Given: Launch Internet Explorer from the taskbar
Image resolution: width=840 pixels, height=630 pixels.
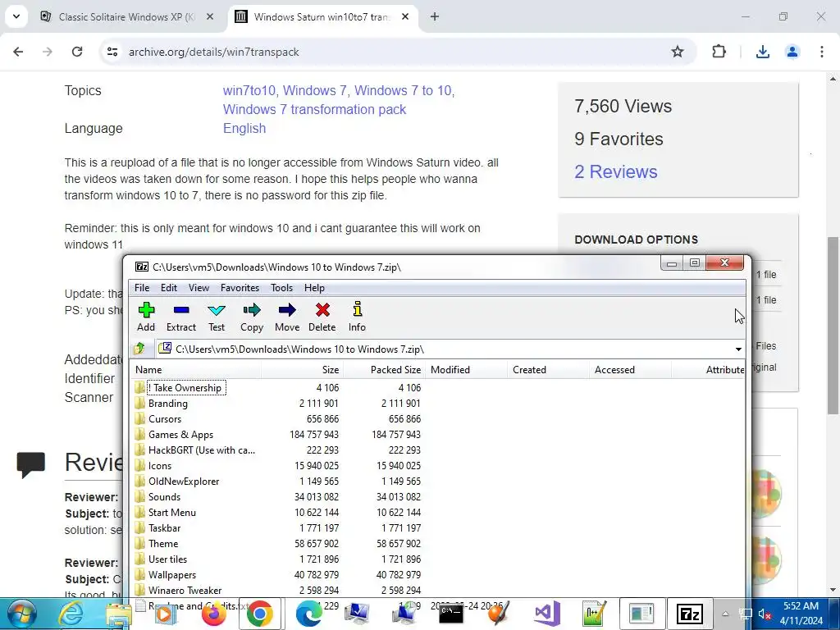Looking at the screenshot, I should tap(71, 614).
